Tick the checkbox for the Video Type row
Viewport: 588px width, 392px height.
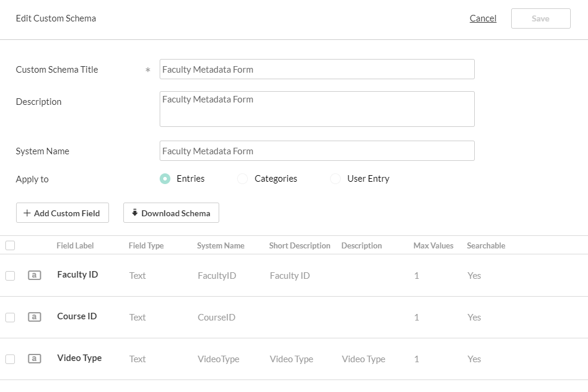click(x=10, y=359)
